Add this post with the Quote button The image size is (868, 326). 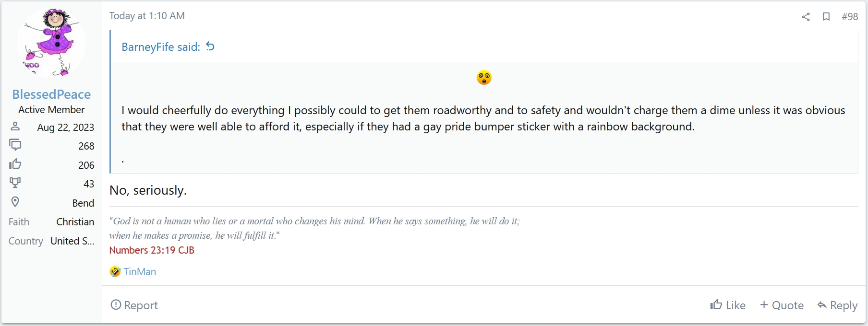pos(782,305)
